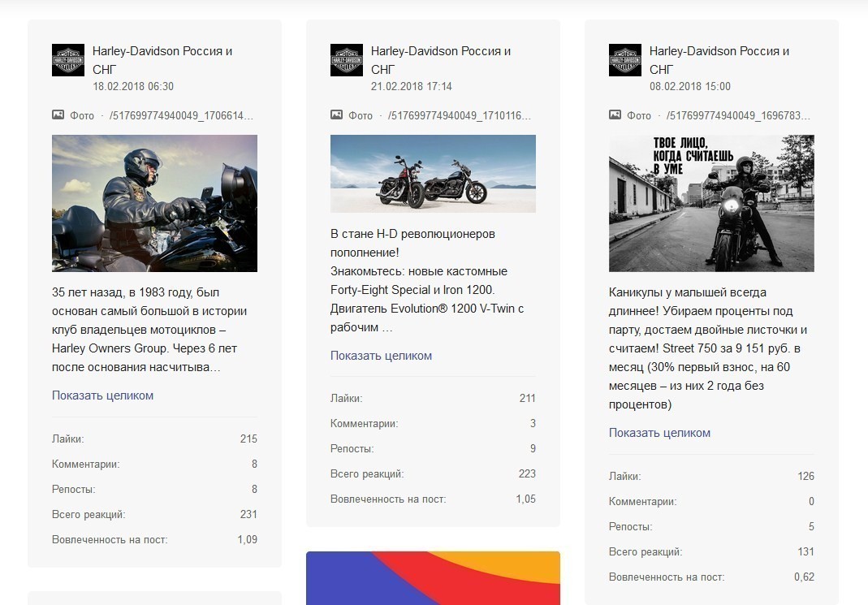Click 'Репосты:' label in the 21.02.2018 post

[352, 448]
